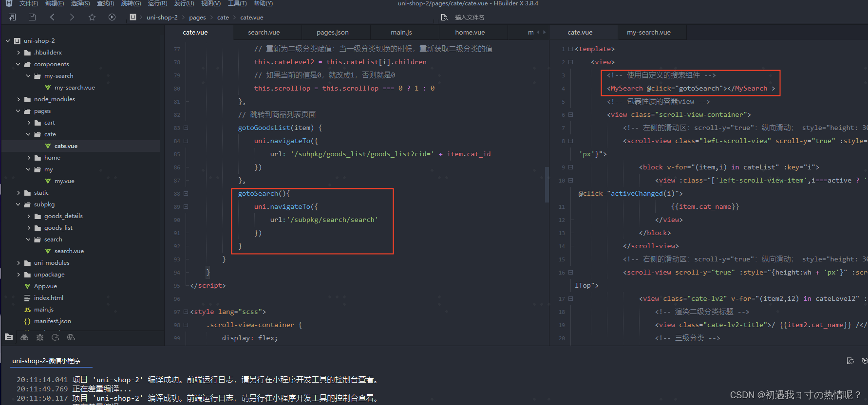
Task: Expand the goods_details folder
Action: coord(29,216)
